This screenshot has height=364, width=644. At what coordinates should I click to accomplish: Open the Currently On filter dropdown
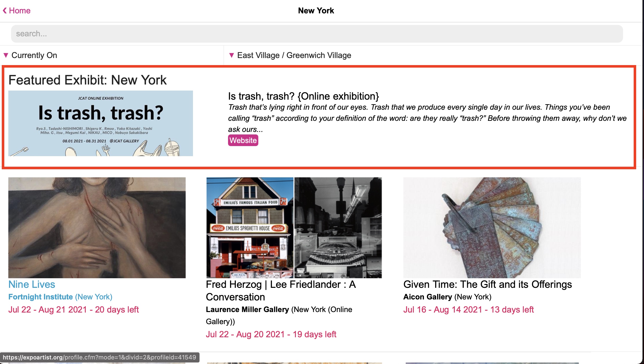pyautogui.click(x=30, y=55)
